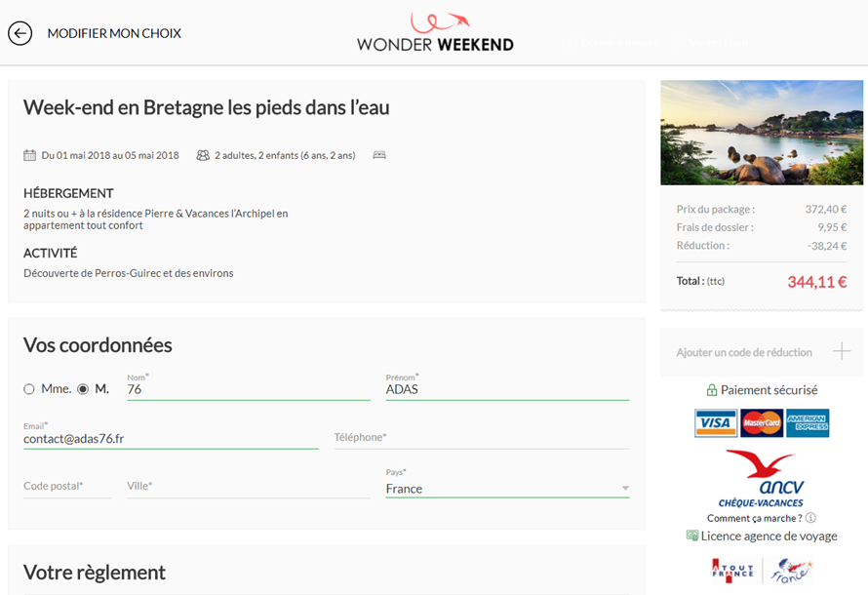This screenshot has height=595, width=868.
Task: Click the green padlock icon
Action: (x=711, y=390)
